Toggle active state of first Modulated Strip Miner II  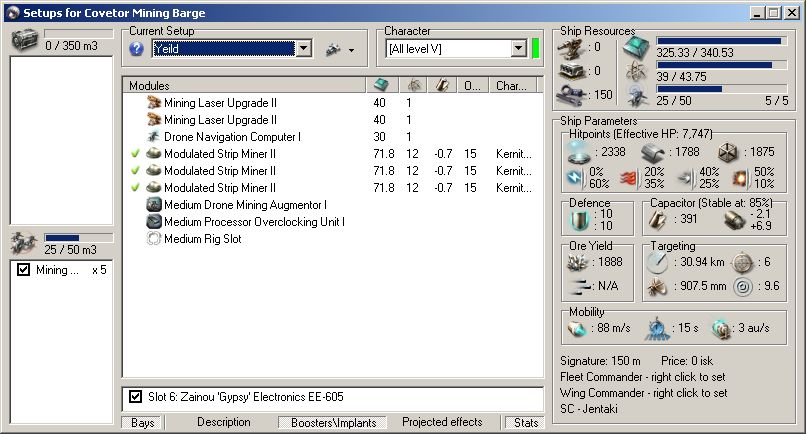pyautogui.click(x=135, y=153)
